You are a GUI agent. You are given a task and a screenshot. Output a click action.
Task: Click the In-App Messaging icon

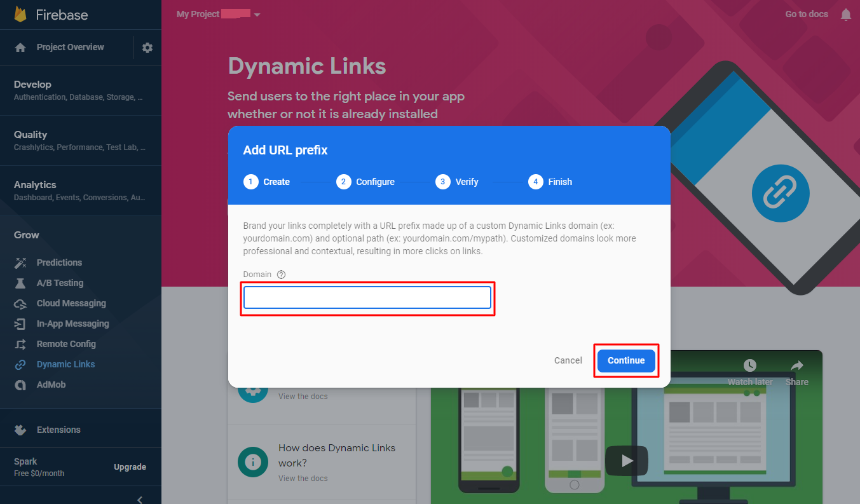(20, 324)
